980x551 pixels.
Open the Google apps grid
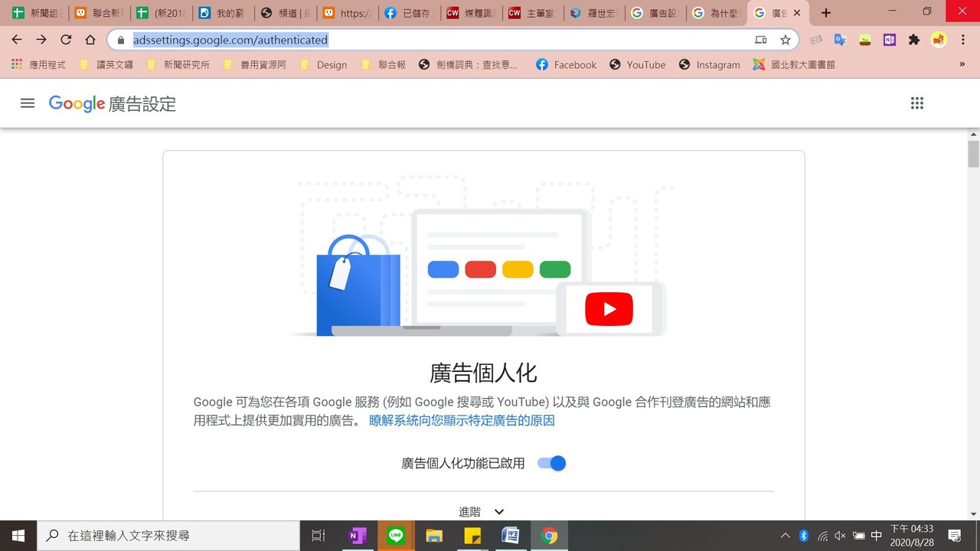(x=917, y=103)
